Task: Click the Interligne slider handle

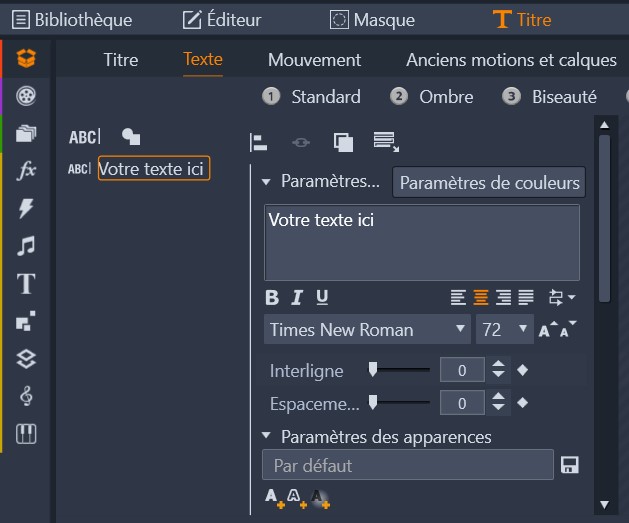Action: 373,370
